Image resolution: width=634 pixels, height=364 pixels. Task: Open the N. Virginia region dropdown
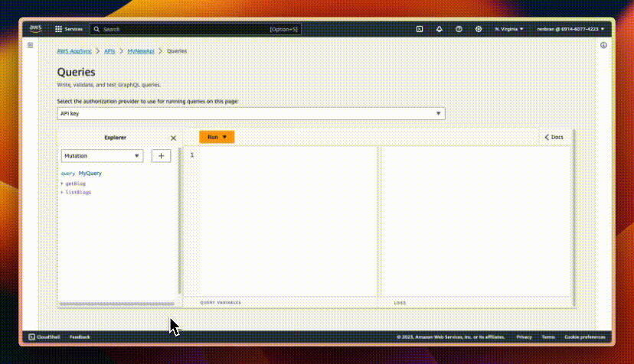point(509,29)
